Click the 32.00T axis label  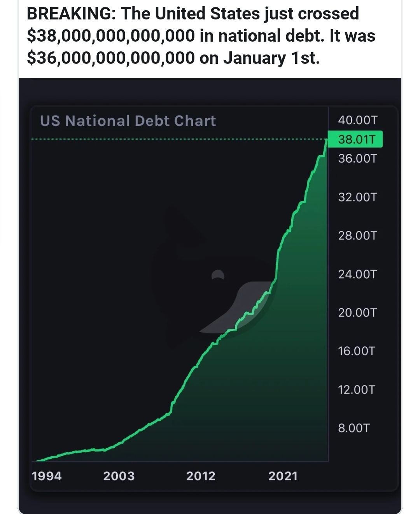coord(357,197)
